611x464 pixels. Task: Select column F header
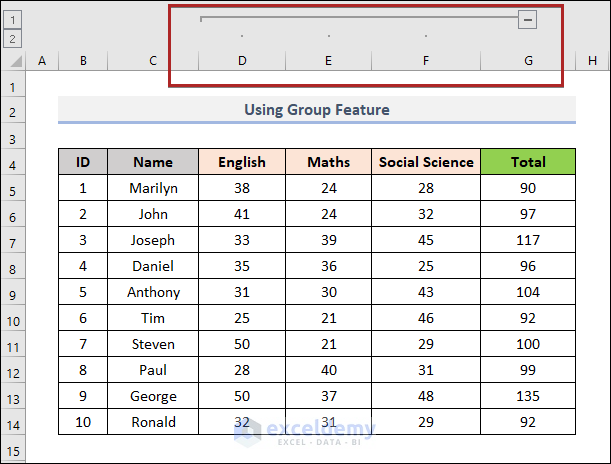pyautogui.click(x=426, y=61)
